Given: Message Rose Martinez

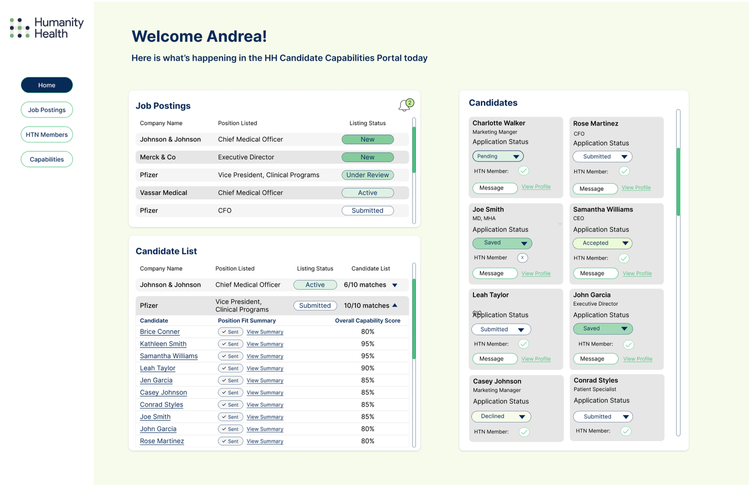Looking at the screenshot, I should click(595, 189).
